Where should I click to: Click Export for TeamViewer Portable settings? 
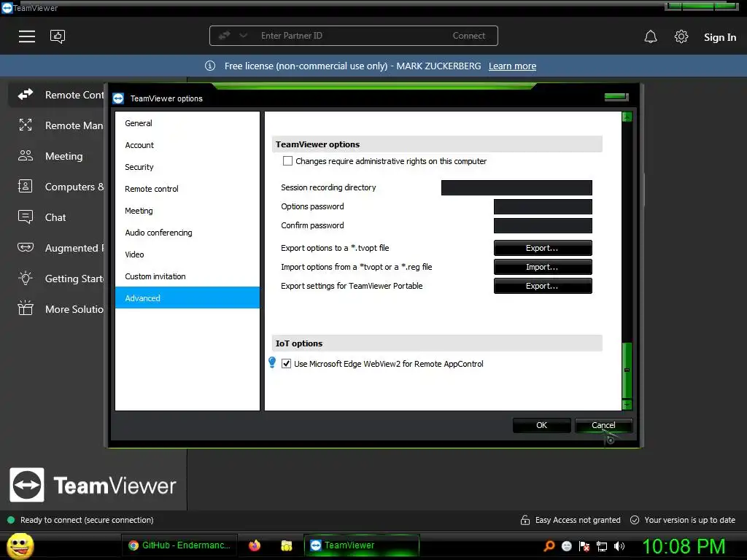543,286
